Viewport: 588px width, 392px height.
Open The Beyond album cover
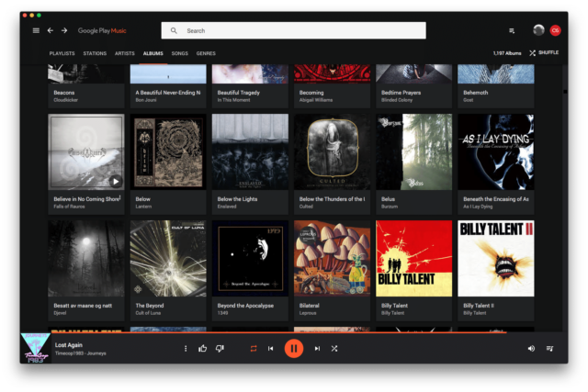(168, 259)
